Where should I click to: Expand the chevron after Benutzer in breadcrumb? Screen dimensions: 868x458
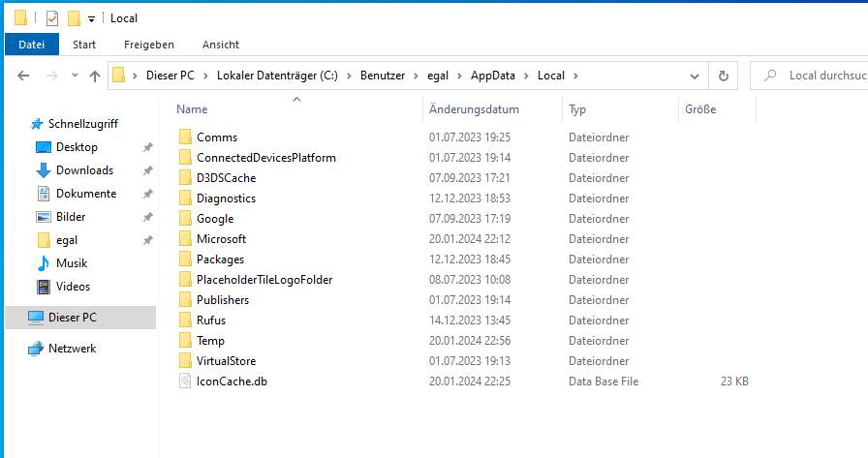(x=416, y=76)
